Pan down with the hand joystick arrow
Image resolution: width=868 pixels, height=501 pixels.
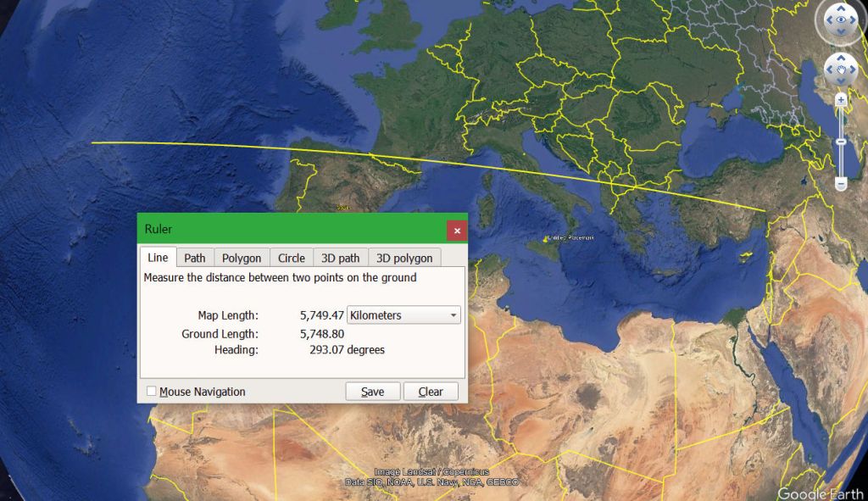pyautogui.click(x=841, y=82)
